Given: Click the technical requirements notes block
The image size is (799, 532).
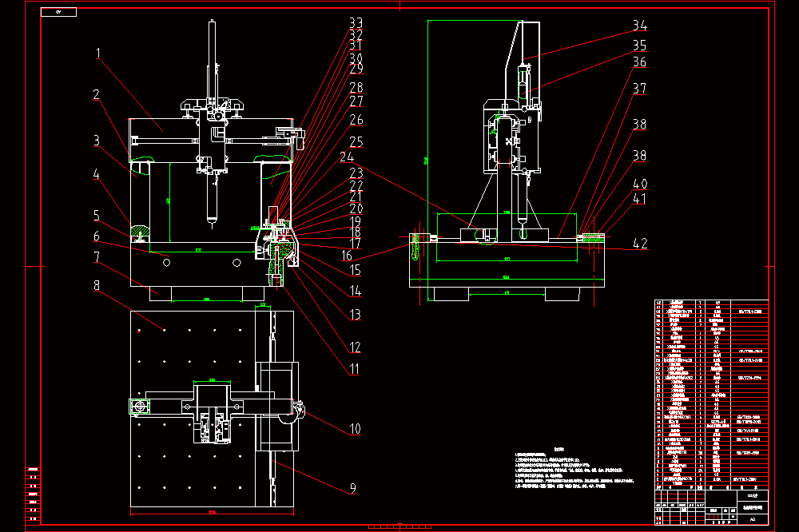Looking at the screenshot, I should click(x=574, y=468).
